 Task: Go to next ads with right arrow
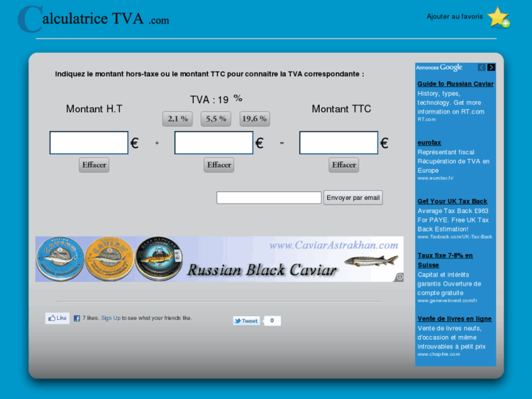click(x=491, y=67)
